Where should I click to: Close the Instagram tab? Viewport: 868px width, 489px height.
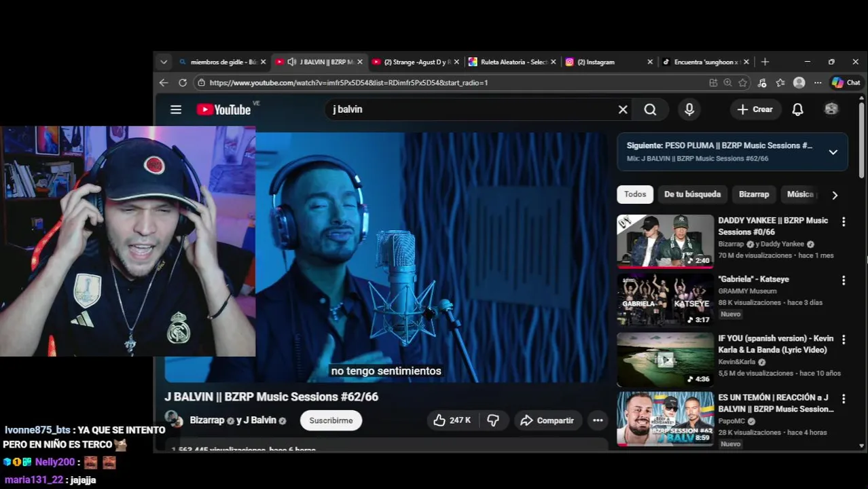(x=650, y=62)
